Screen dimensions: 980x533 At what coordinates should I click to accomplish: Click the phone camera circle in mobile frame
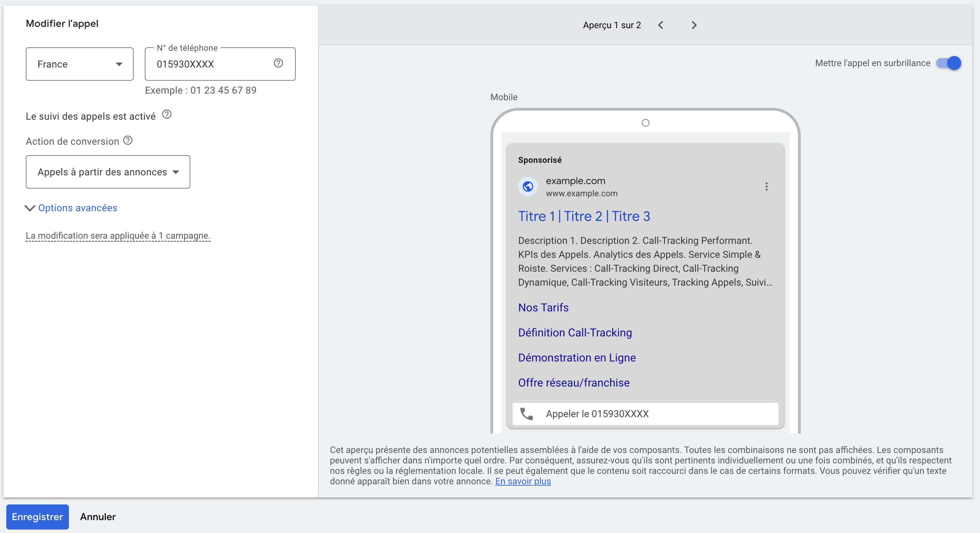(645, 123)
